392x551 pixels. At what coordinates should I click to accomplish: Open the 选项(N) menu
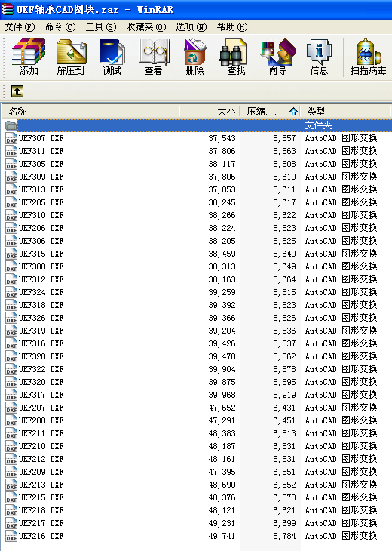pyautogui.click(x=191, y=27)
